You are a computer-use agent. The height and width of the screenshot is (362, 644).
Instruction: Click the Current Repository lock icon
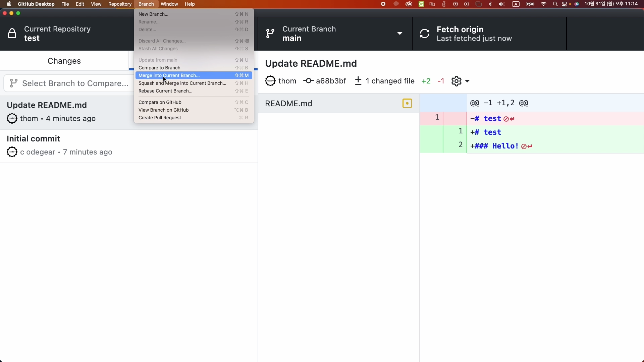point(12,34)
